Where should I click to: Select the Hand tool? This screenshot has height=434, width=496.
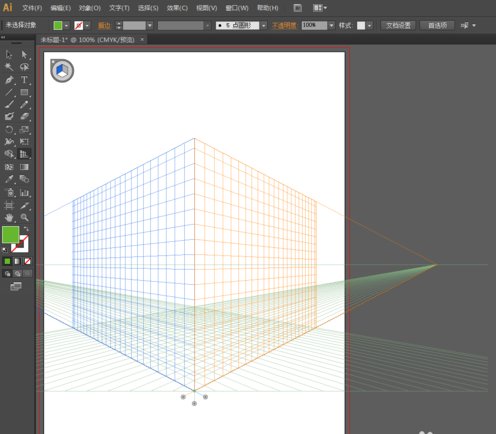[9, 218]
